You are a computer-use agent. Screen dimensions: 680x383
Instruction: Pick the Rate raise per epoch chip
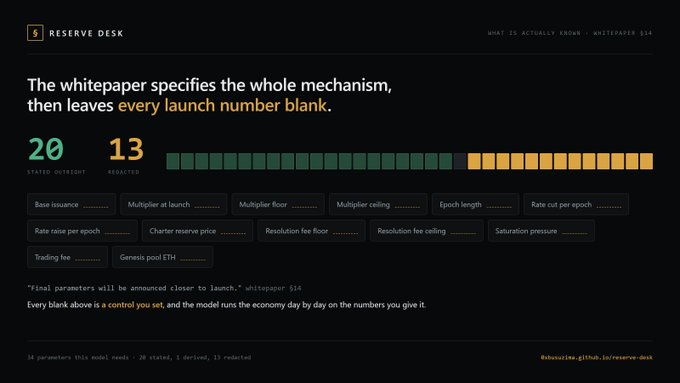82,231
